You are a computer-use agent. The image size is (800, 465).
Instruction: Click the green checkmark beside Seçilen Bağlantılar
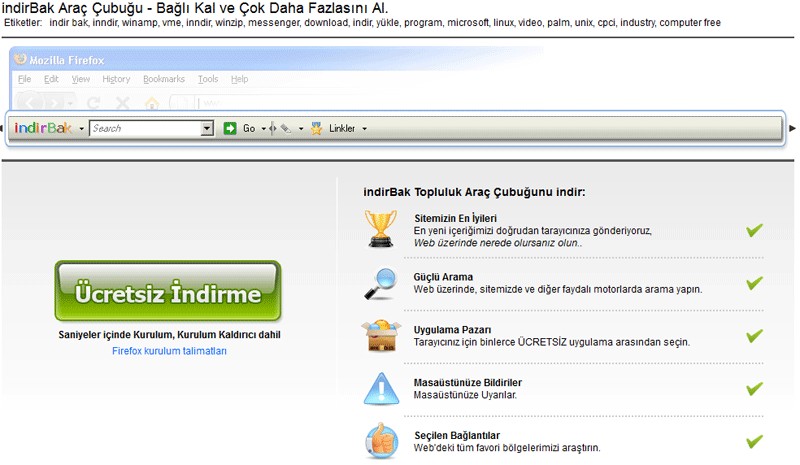755,441
